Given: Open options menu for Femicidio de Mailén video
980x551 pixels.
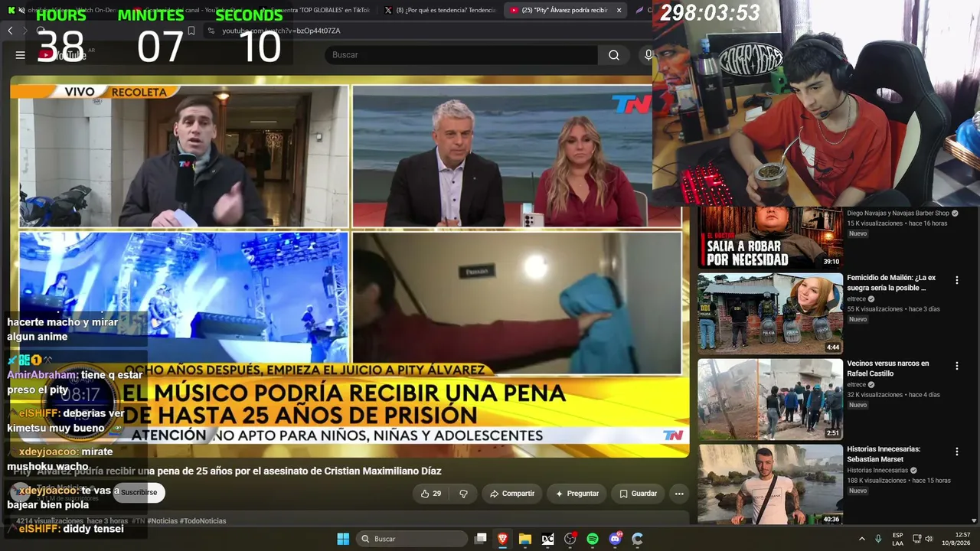Looking at the screenshot, I should click(956, 281).
